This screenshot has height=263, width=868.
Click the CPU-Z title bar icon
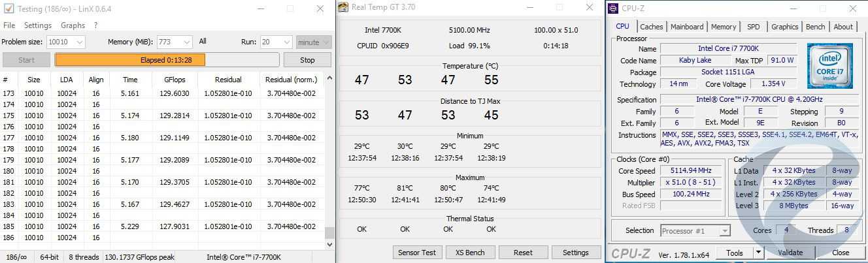pos(613,8)
